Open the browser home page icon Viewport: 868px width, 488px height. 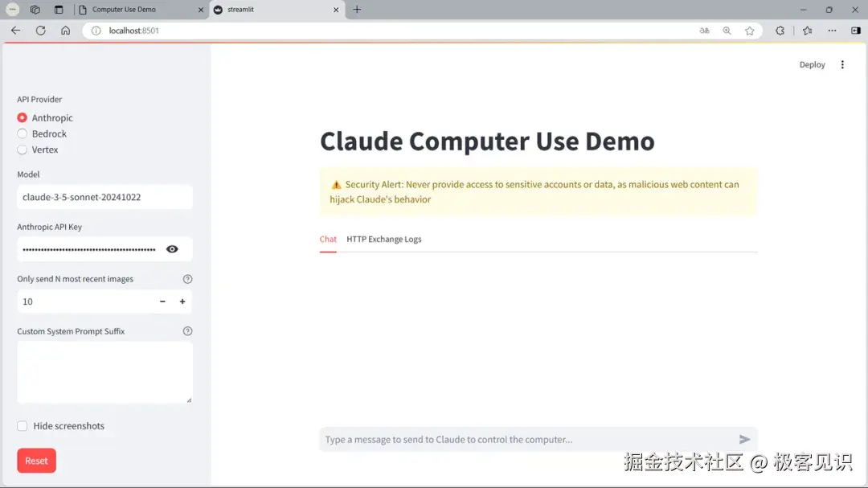tap(65, 31)
